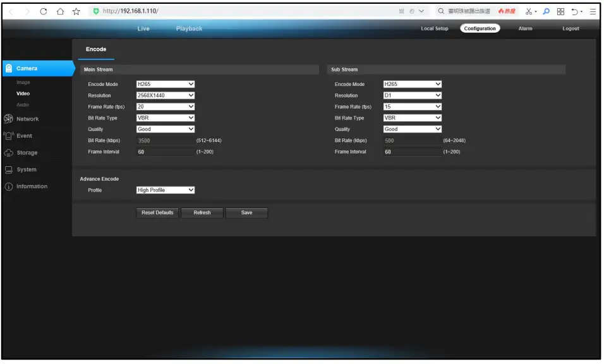The image size is (604, 364).
Task: Click the green security shield icon
Action: [x=96, y=11]
